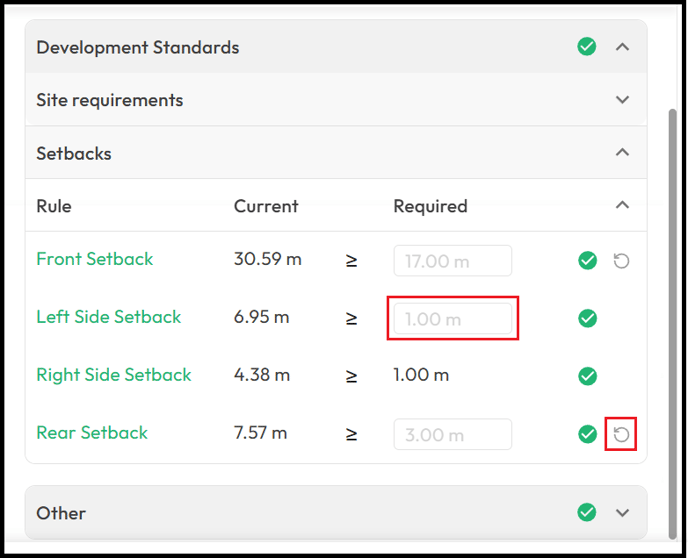
Task: Reset the Rear Setback required value
Action: tap(621, 435)
